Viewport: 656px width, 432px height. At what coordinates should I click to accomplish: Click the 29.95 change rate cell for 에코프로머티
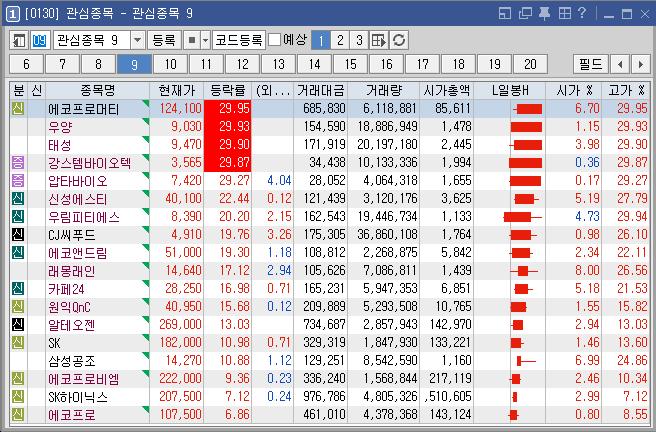click(228, 109)
